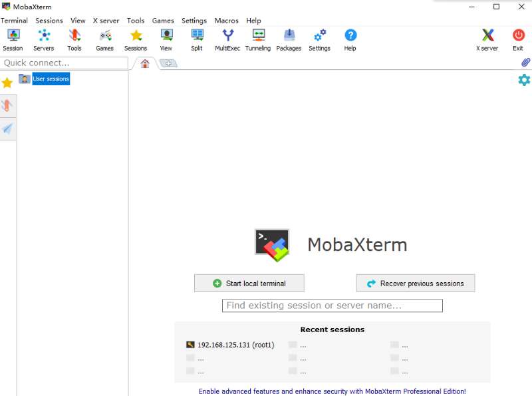Open the Games menu
The image size is (532, 396).
pyautogui.click(x=163, y=21)
